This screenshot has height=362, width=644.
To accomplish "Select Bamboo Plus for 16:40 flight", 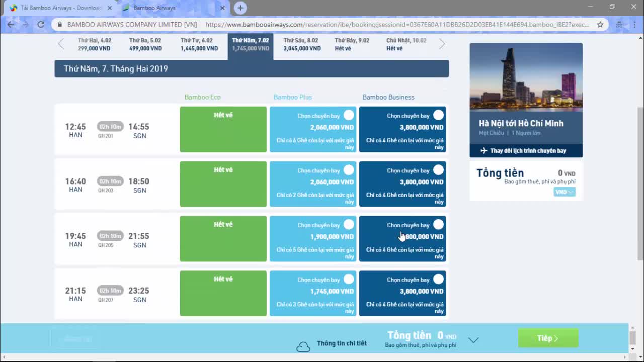I will click(x=349, y=170).
